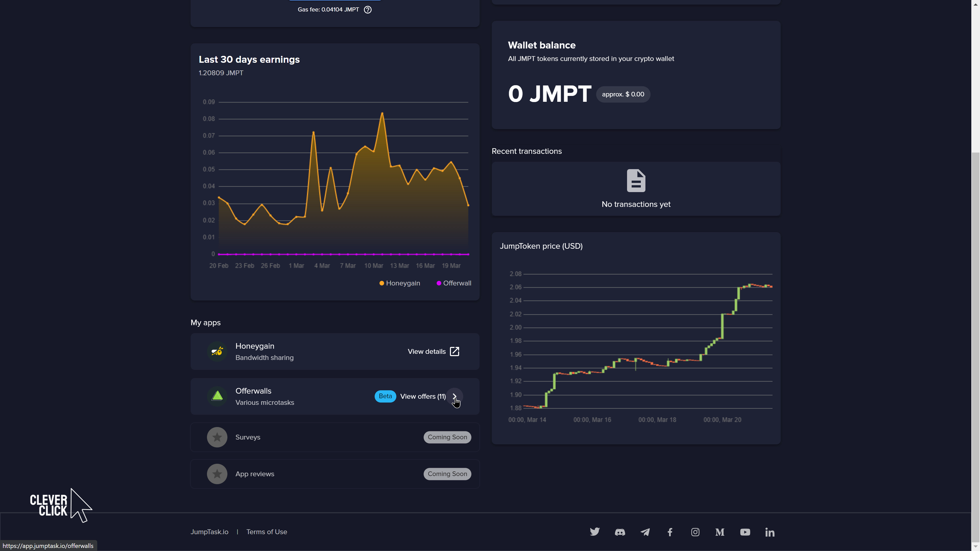Open the Twitter social icon in the footer
The width and height of the screenshot is (980, 551).
(595, 532)
